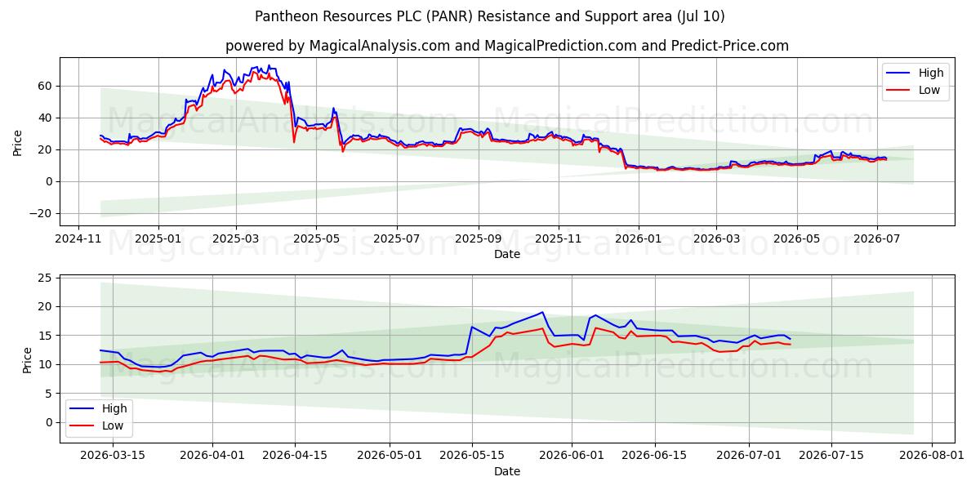Click the '2025-05' tick label

(315, 239)
